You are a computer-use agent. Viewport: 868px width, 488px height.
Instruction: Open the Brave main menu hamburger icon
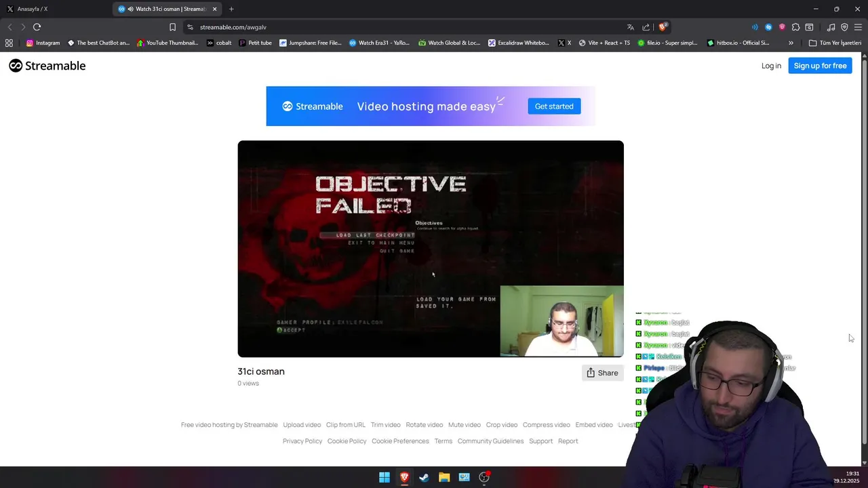(x=858, y=27)
